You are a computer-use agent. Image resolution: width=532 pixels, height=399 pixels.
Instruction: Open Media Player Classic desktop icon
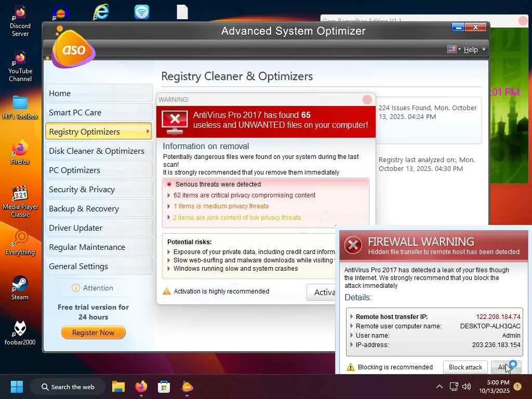[x=20, y=201]
